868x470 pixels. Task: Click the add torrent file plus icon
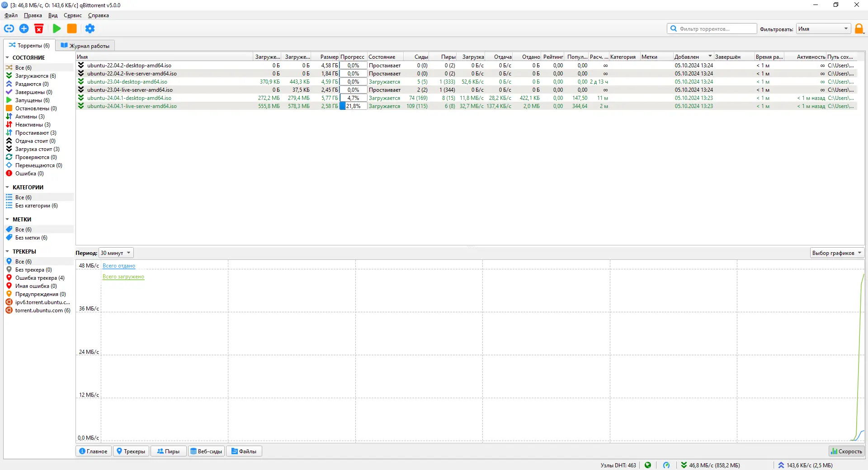coord(24,28)
